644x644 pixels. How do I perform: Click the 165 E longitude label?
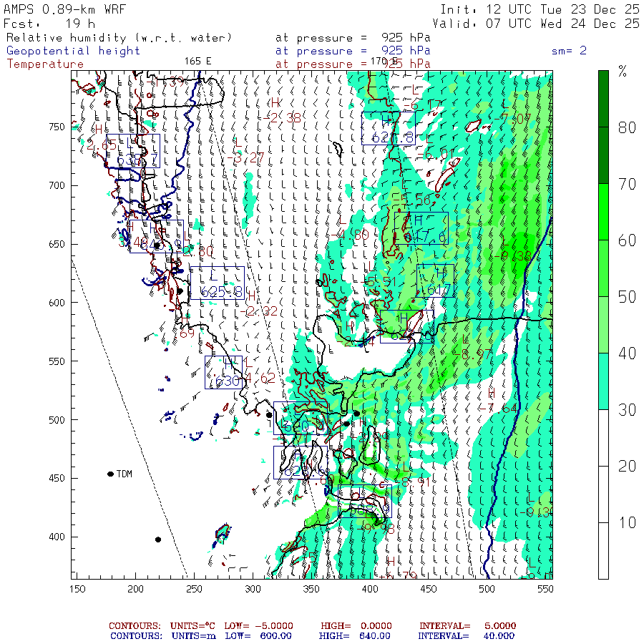tap(197, 62)
